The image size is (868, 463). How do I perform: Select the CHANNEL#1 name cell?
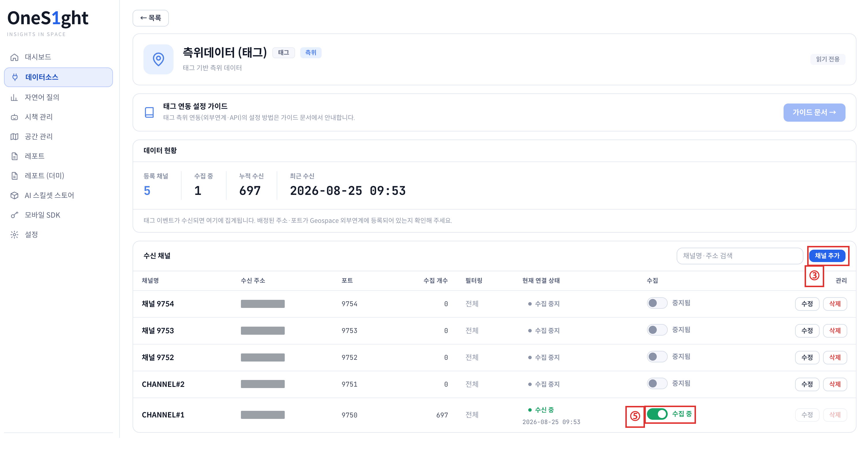[x=163, y=415]
